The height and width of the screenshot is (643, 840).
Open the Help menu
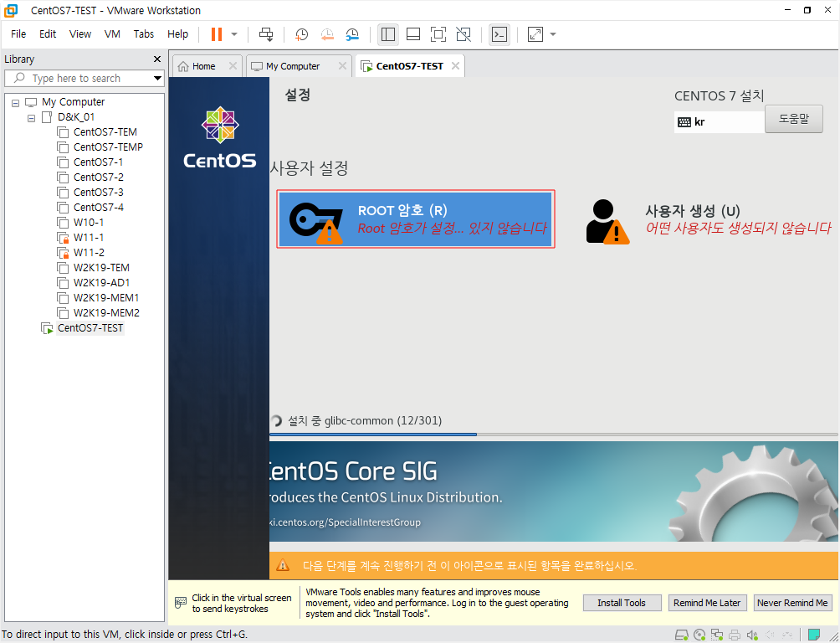click(x=178, y=33)
